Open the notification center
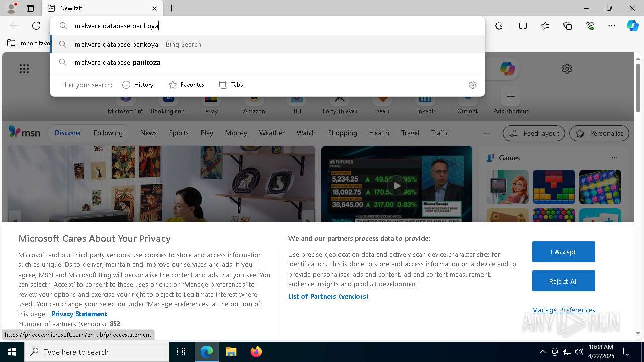This screenshot has width=644, height=362. pos(627,352)
